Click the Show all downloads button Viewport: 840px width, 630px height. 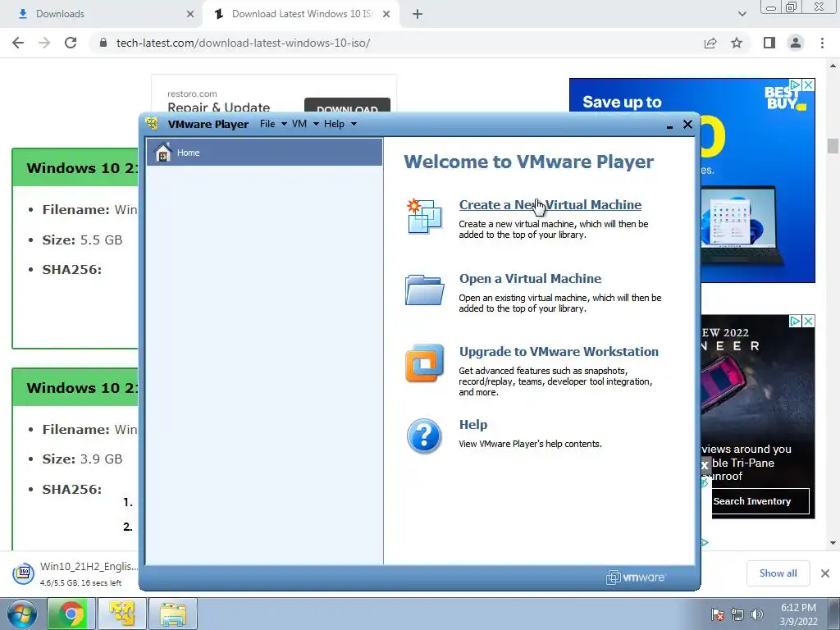(778, 573)
